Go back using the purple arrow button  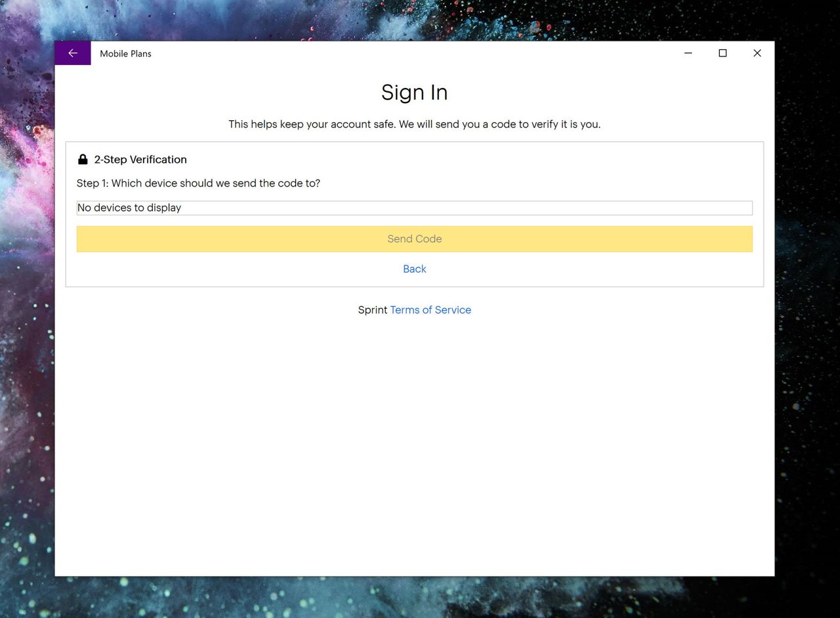pyautogui.click(x=73, y=53)
